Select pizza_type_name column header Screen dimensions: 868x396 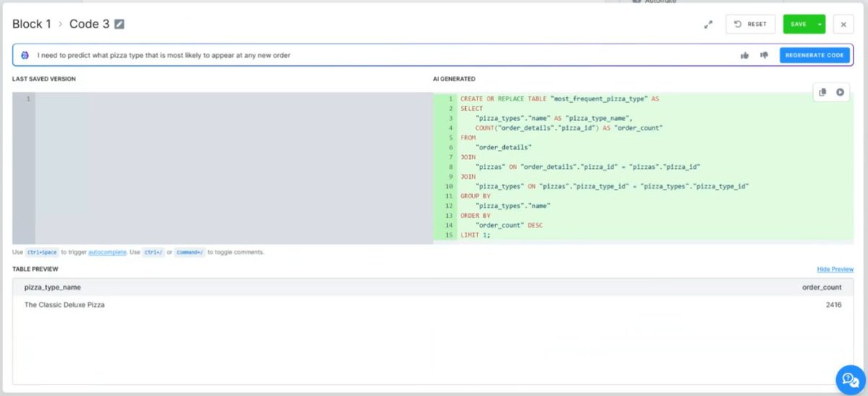(x=53, y=287)
